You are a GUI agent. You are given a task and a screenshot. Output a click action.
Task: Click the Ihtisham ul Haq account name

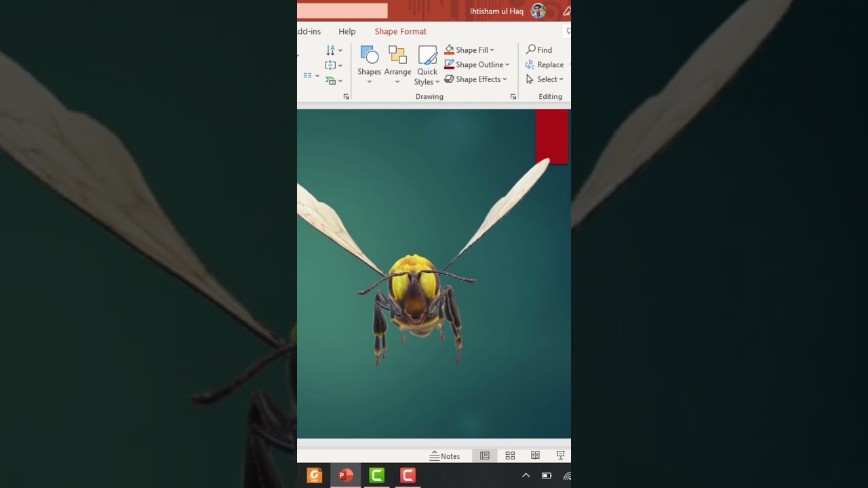(497, 12)
